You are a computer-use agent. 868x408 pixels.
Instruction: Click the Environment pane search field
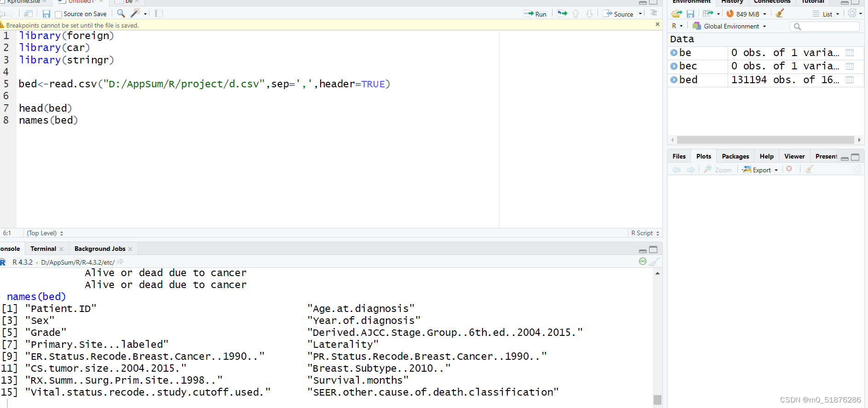tap(825, 27)
